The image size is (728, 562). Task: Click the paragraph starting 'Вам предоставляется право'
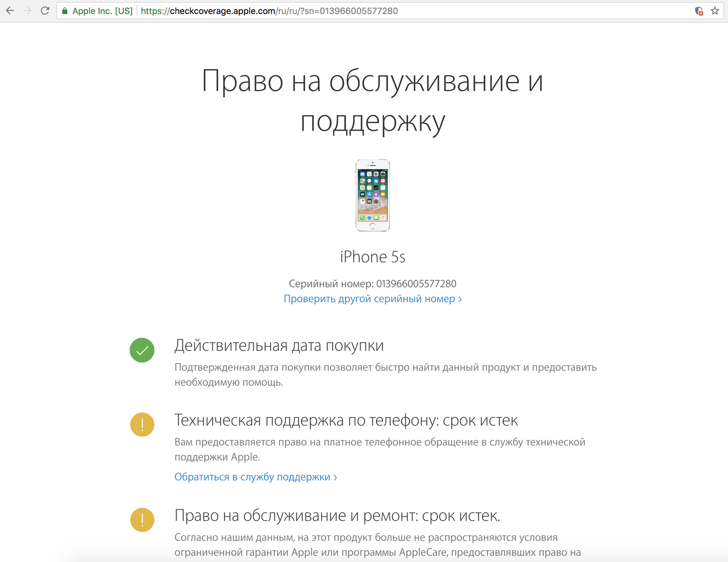tap(380, 449)
